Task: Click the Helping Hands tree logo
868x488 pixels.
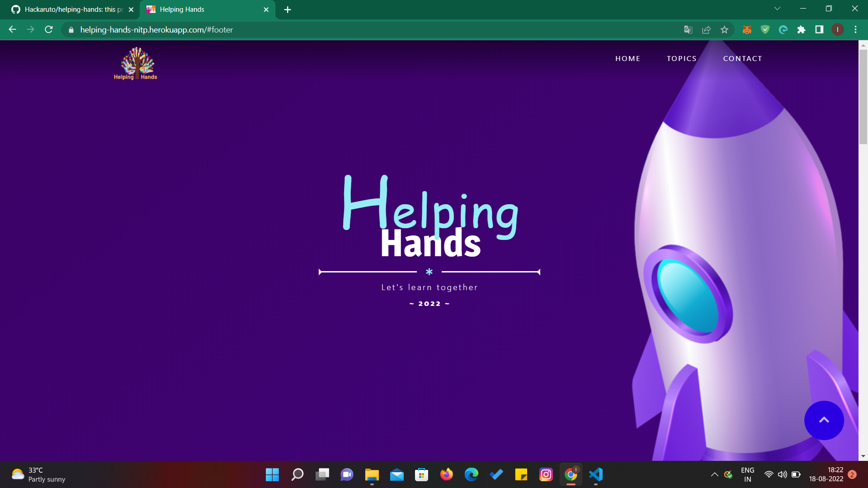Action: pyautogui.click(x=136, y=64)
